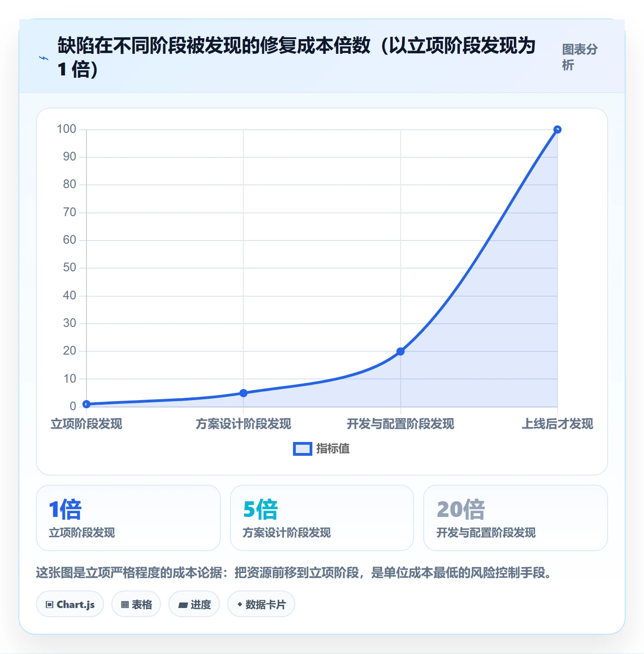Click the data point at 方案设计阶段发现

(243, 393)
